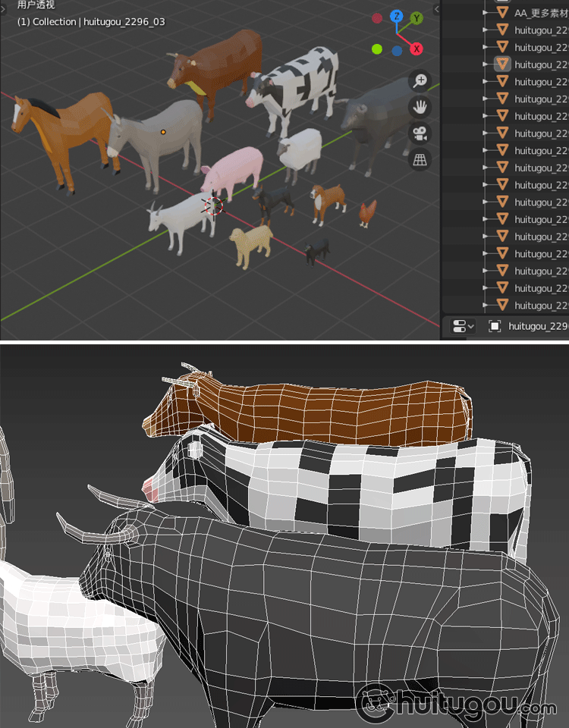Screen dimensions: 569x728
Task: Open the editor type dropdown below outliner
Action: (x=463, y=326)
